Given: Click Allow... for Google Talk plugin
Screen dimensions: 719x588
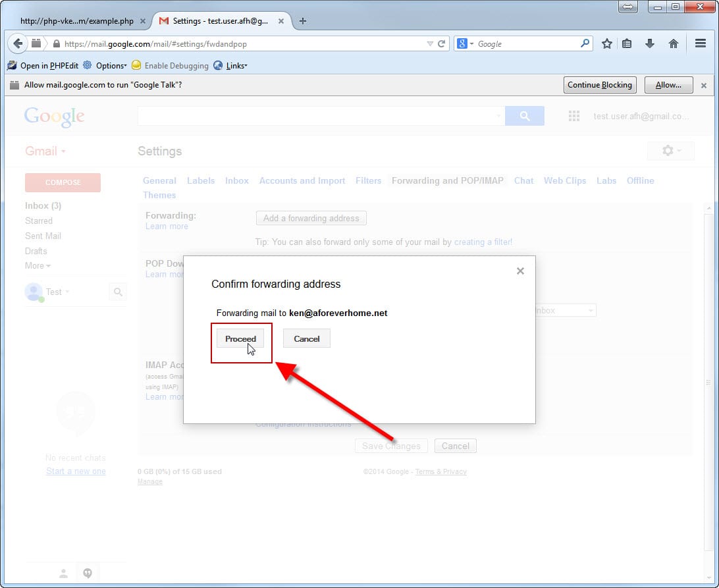Looking at the screenshot, I should point(668,85).
